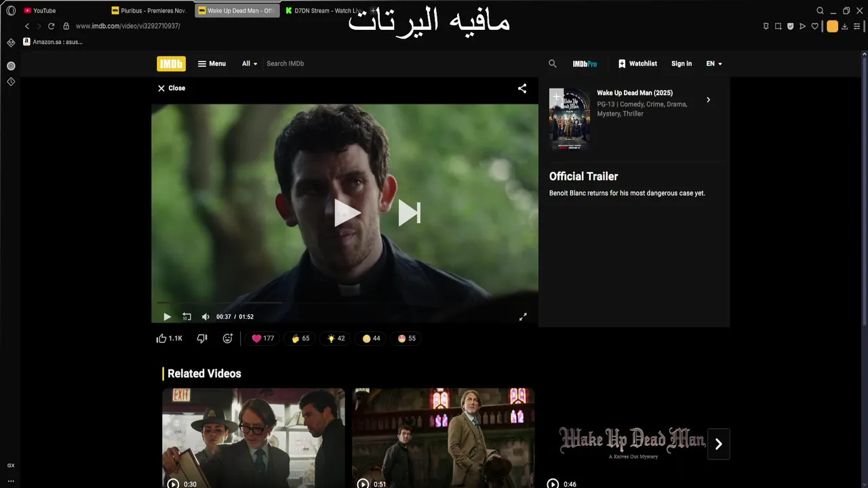This screenshot has width=868, height=488.
Task: Skip to next video
Action: 410,213
